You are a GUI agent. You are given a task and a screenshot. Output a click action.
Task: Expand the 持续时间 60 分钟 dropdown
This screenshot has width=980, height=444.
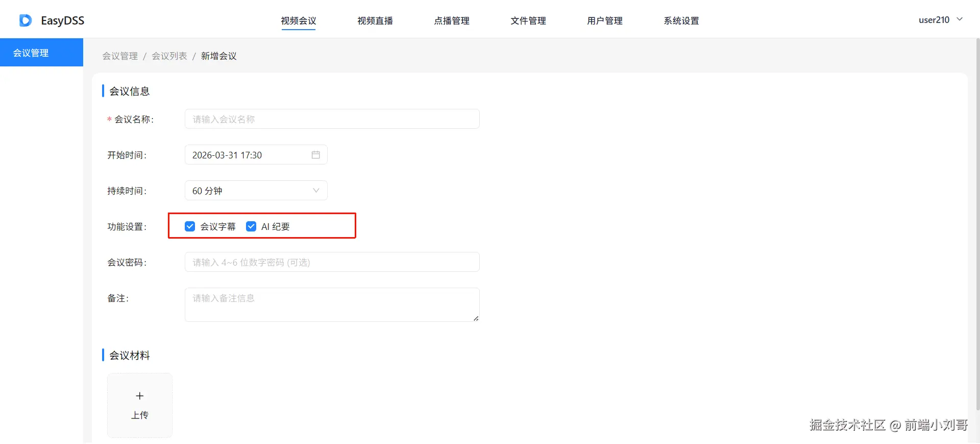point(256,191)
